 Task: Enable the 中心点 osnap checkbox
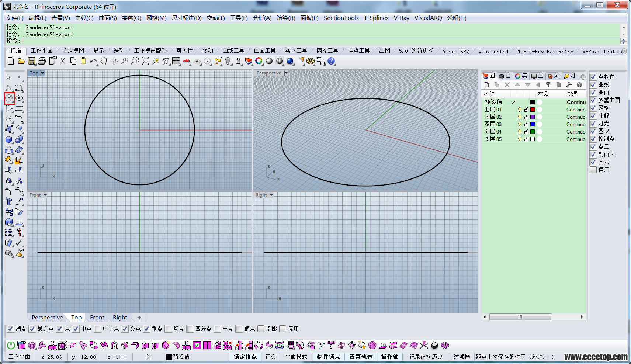point(97,329)
